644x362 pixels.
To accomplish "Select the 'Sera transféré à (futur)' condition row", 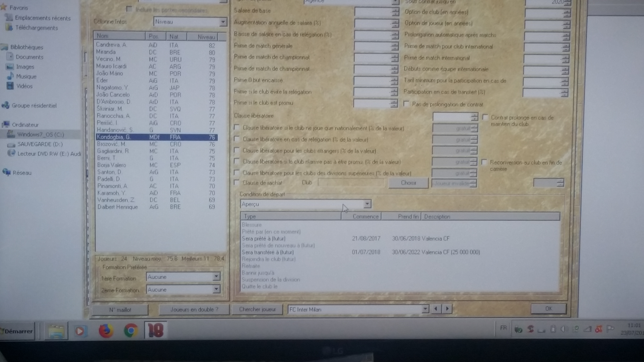I will pyautogui.click(x=400, y=252).
